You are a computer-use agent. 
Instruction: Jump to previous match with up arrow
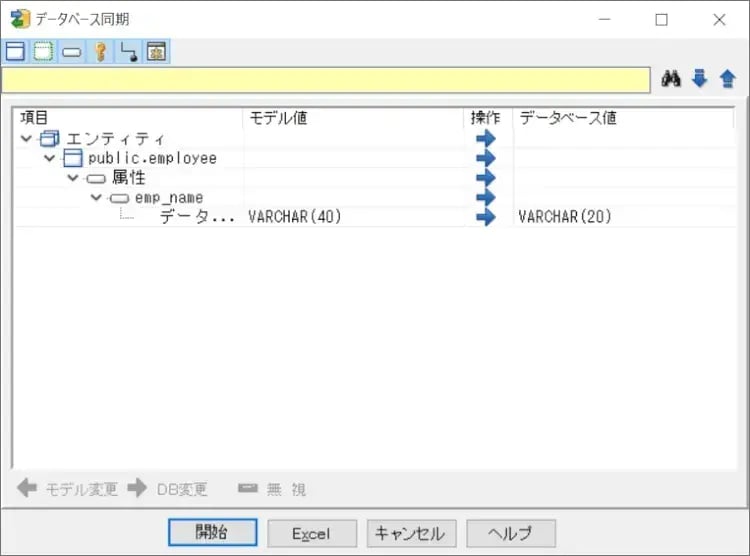click(727, 80)
